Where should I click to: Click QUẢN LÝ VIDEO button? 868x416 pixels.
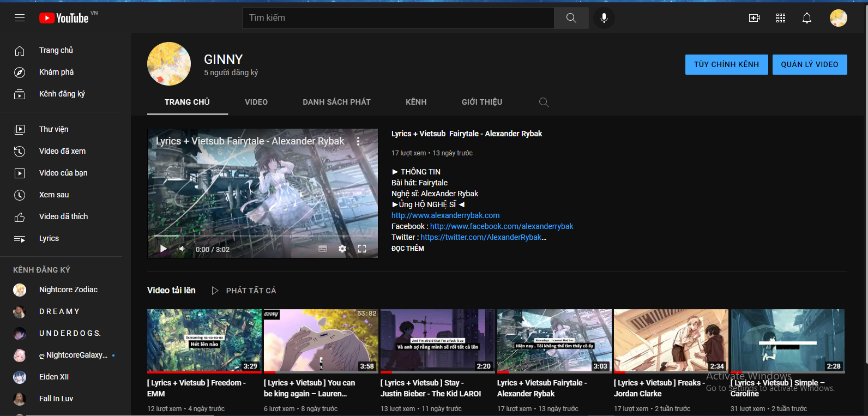(x=810, y=64)
